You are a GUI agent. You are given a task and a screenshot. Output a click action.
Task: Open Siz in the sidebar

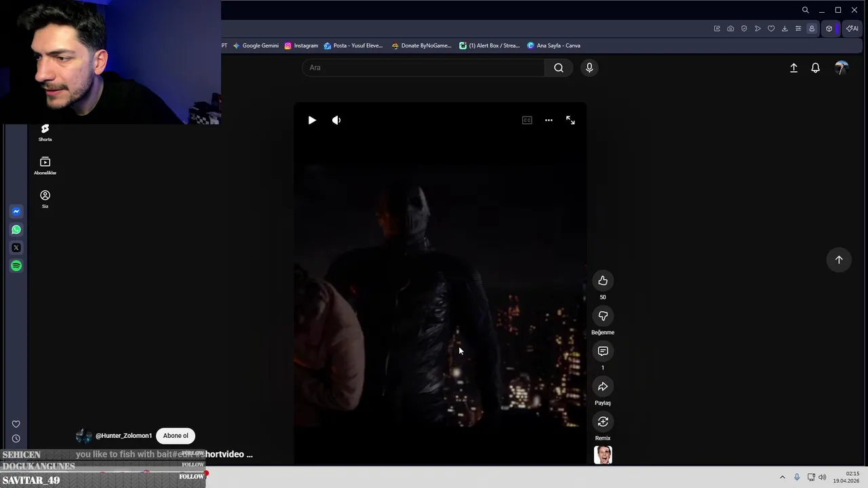click(45, 199)
